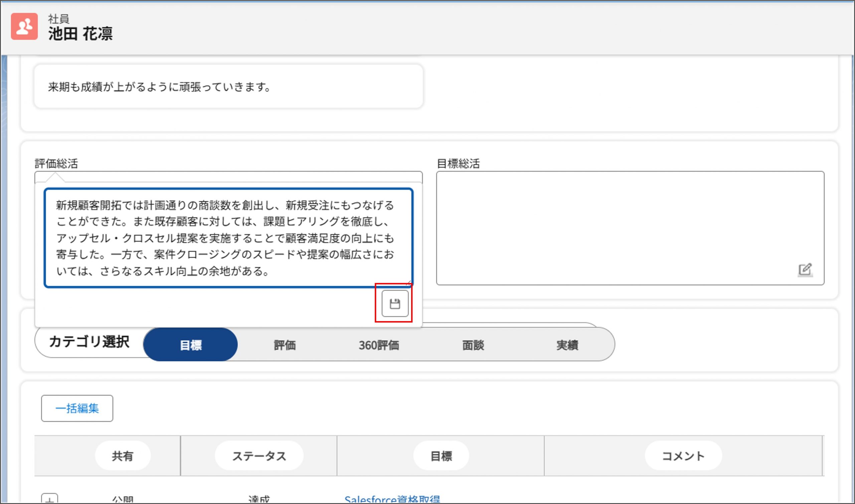The image size is (855, 504).
Task: Open the Salesforce資格取得 goal link
Action: pyautogui.click(x=392, y=499)
